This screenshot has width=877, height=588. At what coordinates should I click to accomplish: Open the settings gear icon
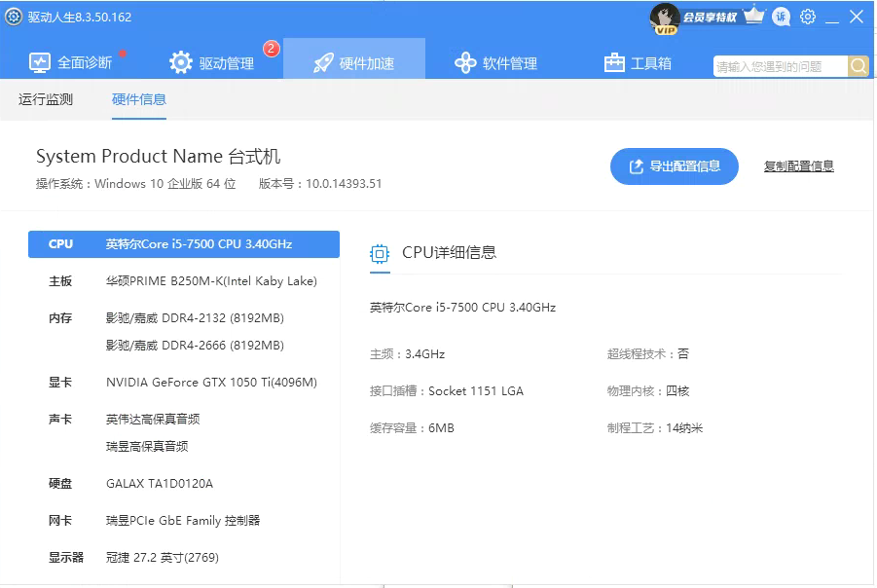click(808, 17)
